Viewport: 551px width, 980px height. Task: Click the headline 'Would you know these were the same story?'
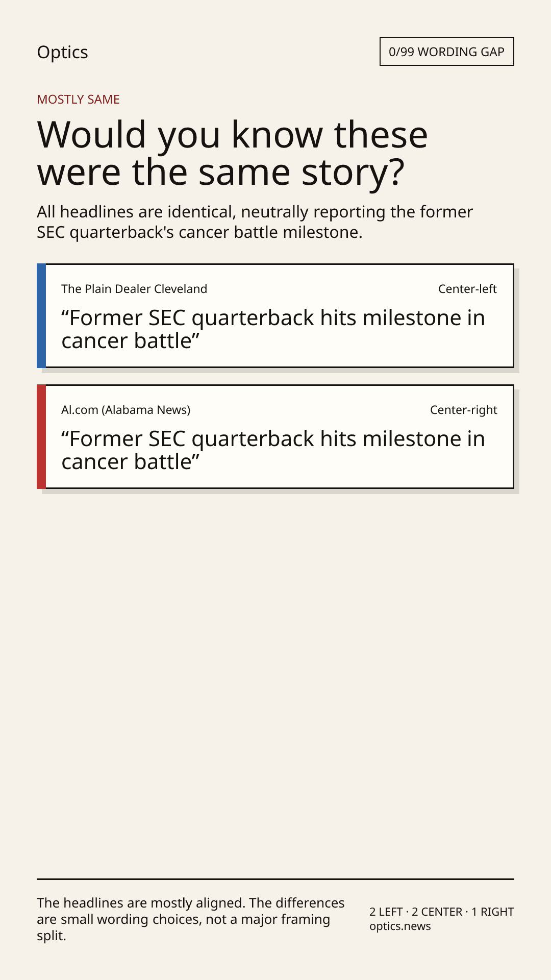pos(232,154)
